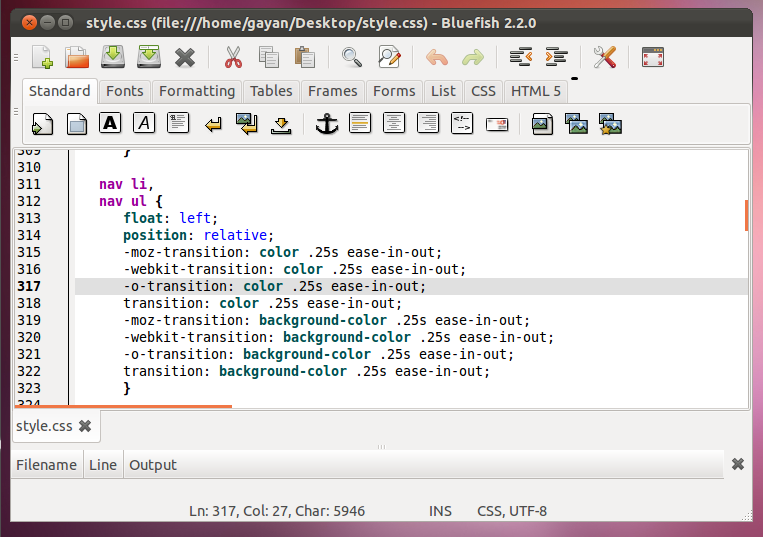Click the Cut scissors icon
This screenshot has width=763, height=537.
click(x=233, y=57)
